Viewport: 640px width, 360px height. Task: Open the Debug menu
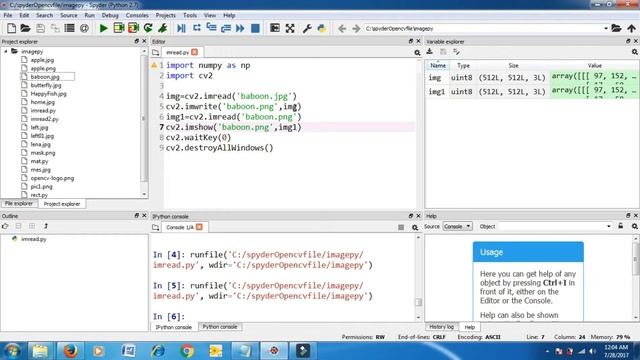[110, 15]
